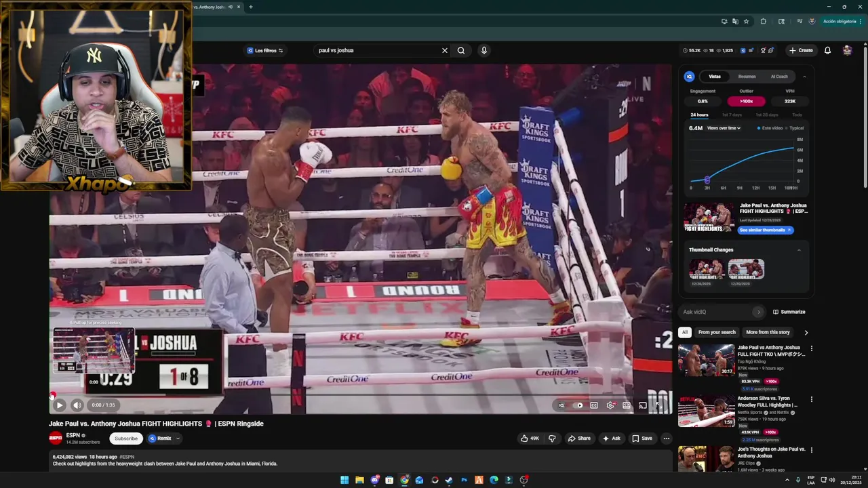Screen dimensions: 868x488
Task: Open notifications bell
Action: [x=827, y=50]
